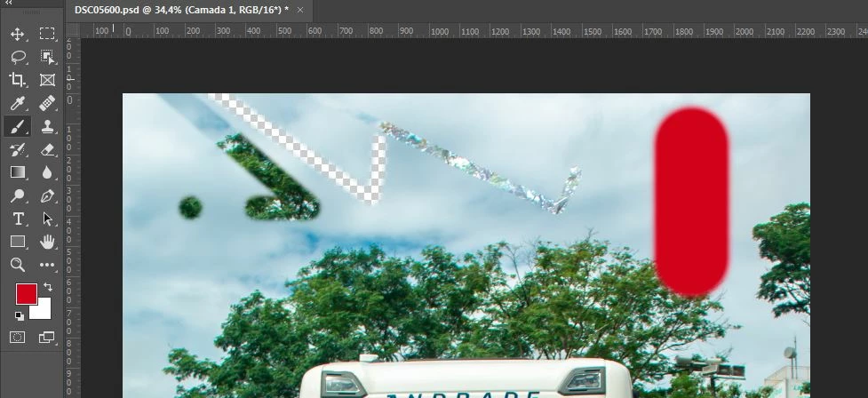
Task: Select the Pen tool
Action: [x=47, y=196]
